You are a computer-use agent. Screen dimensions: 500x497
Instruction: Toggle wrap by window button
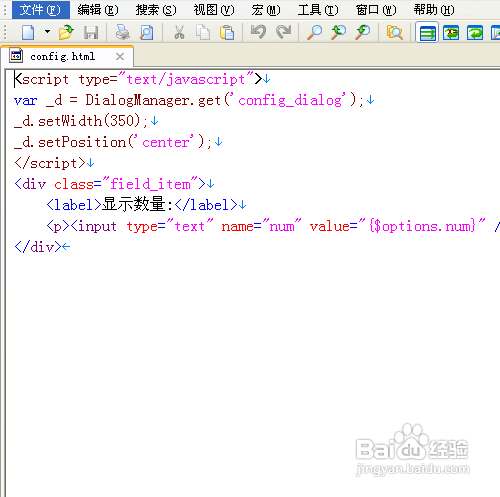pos(475,33)
